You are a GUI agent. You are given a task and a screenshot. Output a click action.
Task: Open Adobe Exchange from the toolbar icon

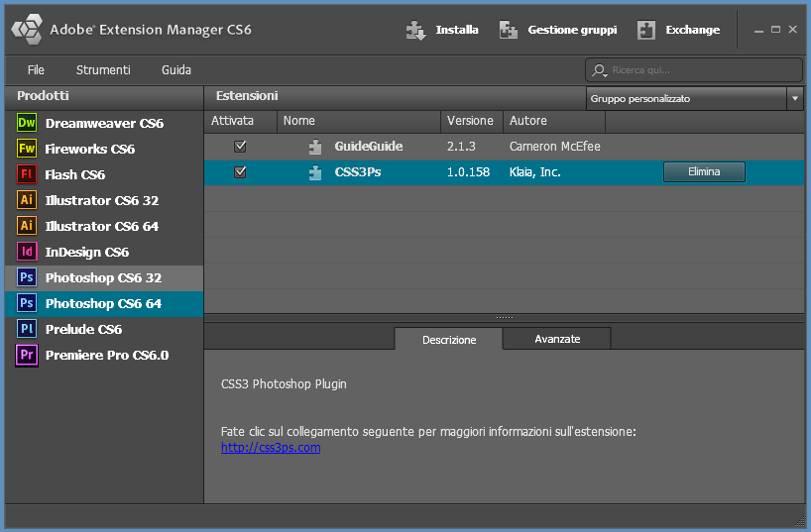pyautogui.click(x=646, y=30)
